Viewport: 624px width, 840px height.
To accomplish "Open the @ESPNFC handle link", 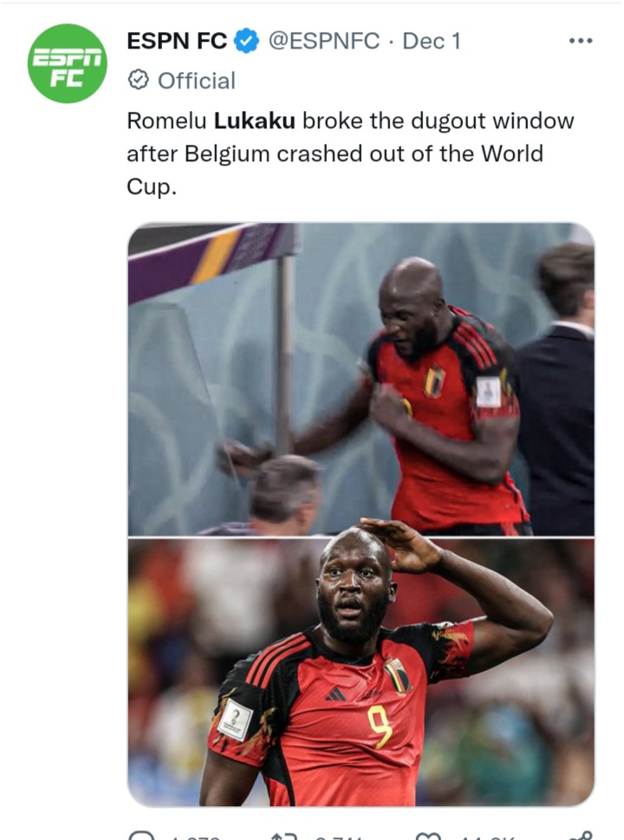I will [323, 41].
